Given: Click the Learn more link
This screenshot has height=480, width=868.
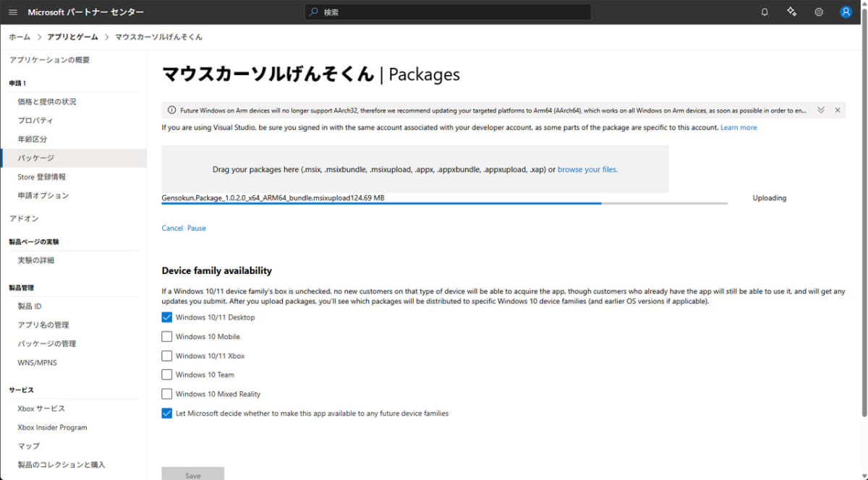Looking at the screenshot, I should tap(739, 128).
